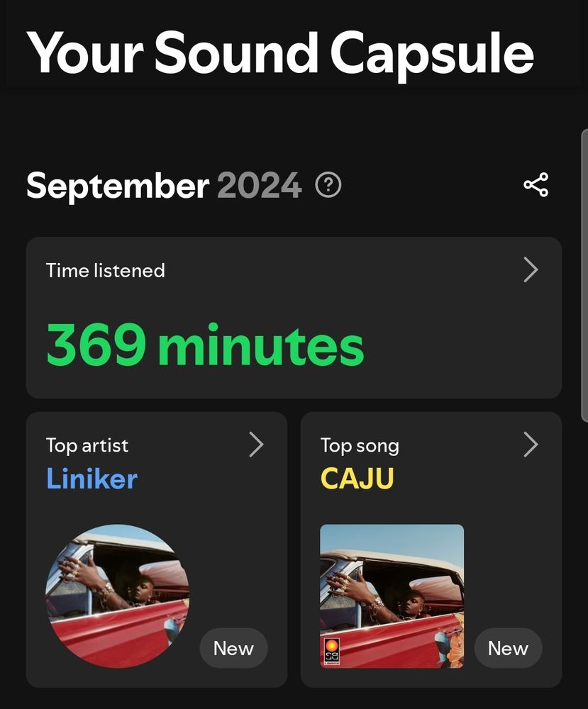Click the New badge on Top artist card

tap(233, 648)
